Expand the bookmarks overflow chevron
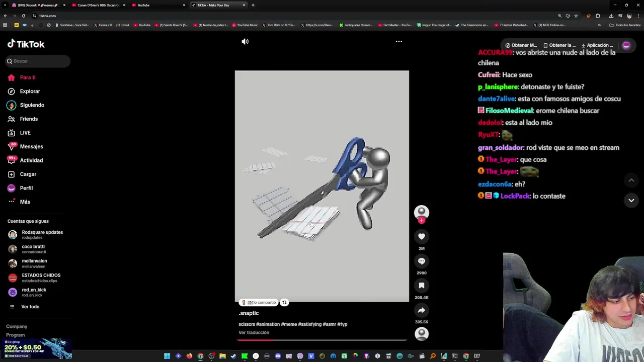The height and width of the screenshot is (362, 644). coord(599,25)
